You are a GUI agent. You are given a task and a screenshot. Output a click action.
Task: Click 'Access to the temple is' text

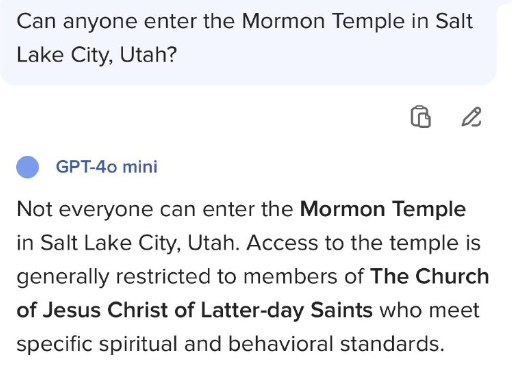(364, 243)
